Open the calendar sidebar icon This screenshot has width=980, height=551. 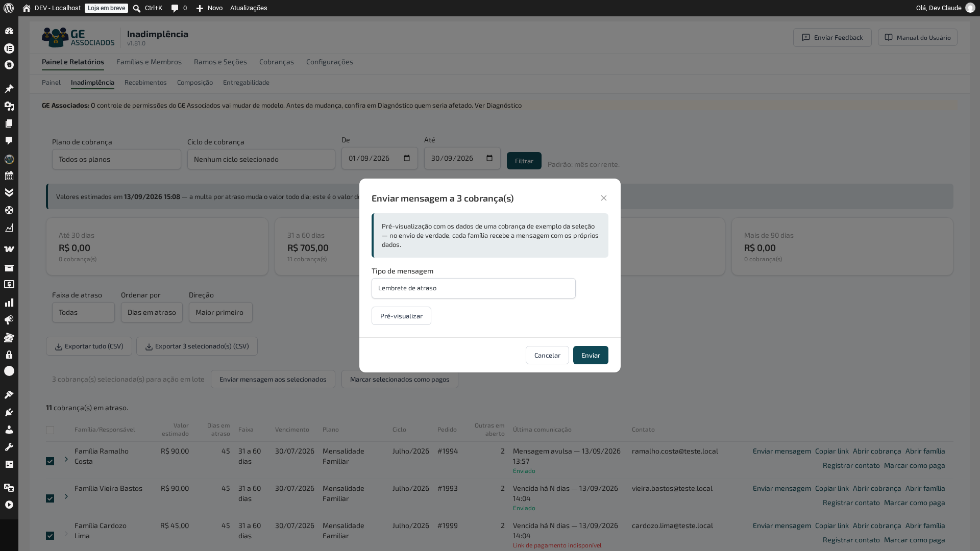click(9, 176)
